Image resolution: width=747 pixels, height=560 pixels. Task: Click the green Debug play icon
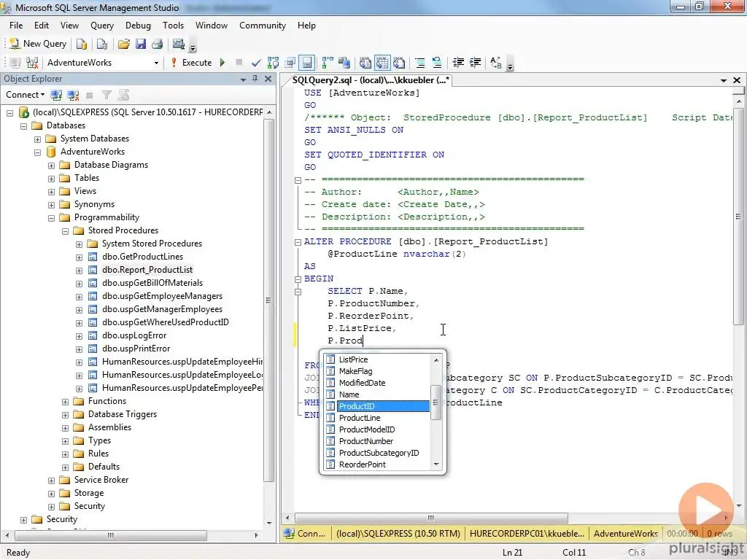tap(222, 63)
